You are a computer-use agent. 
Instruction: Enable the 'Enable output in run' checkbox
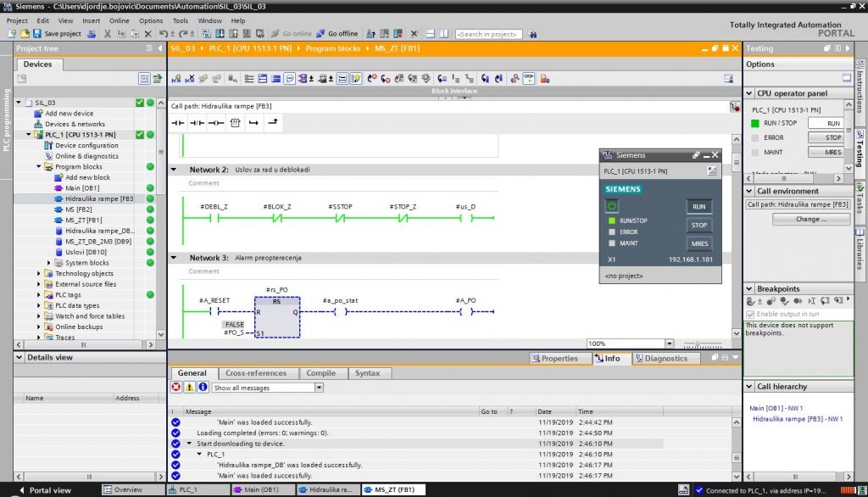click(x=752, y=314)
